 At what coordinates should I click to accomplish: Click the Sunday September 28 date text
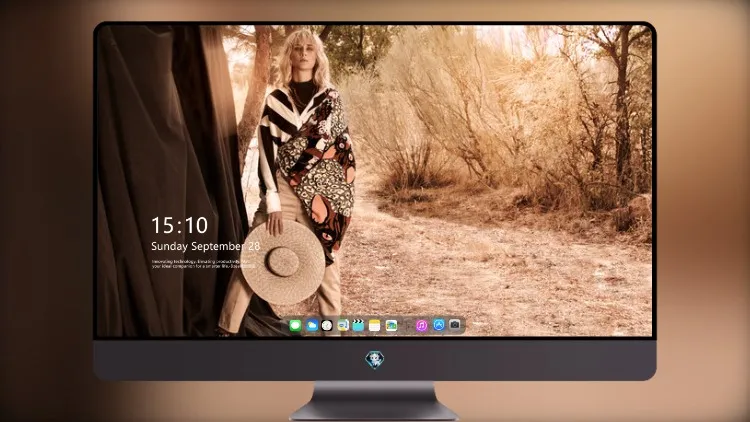tap(206, 246)
